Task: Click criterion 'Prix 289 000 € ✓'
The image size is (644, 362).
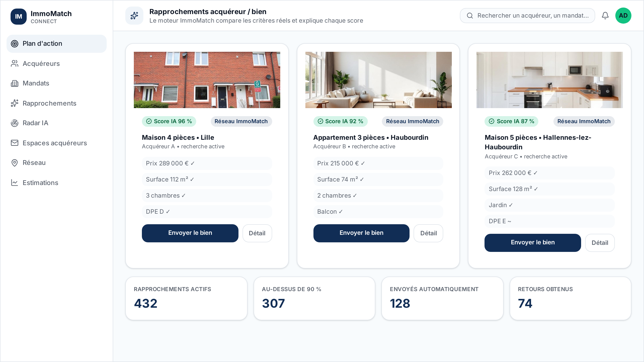Action: click(207, 163)
